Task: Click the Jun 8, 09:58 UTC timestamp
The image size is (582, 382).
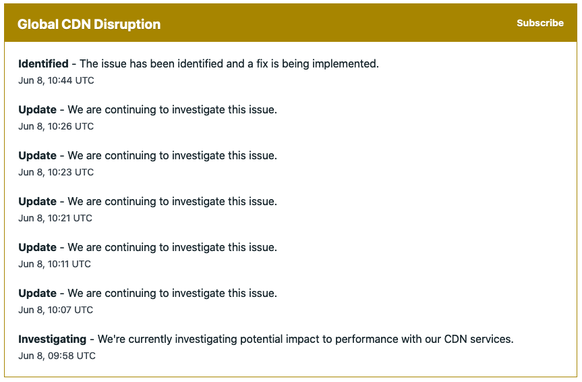Action: pos(57,356)
